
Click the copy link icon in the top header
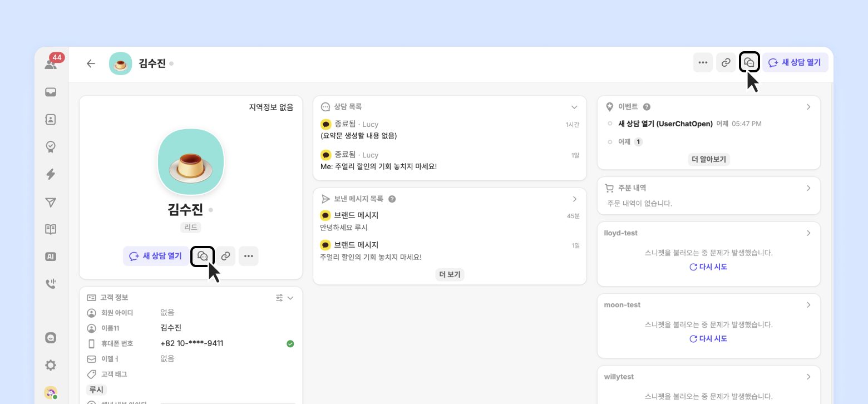[726, 63]
